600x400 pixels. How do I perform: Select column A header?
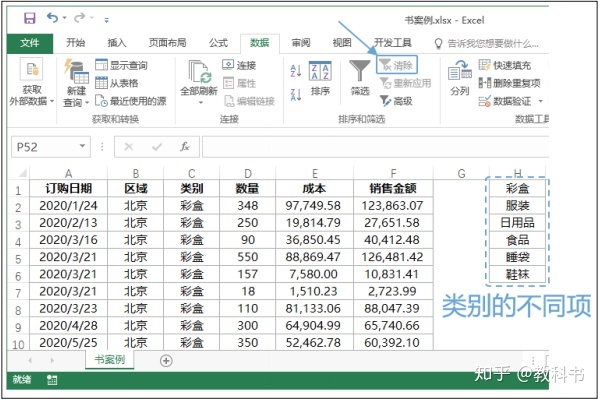click(68, 173)
